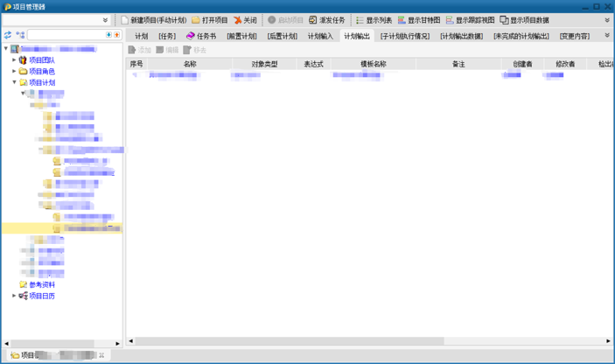Click the 备注 column header
615x364 pixels.
458,64
